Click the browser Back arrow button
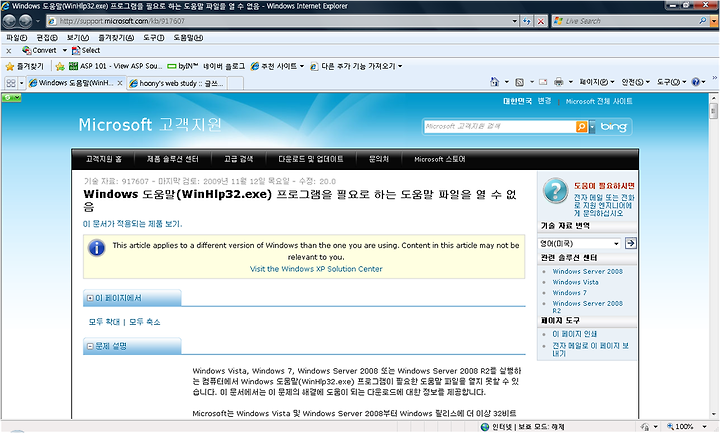Viewport: 720px width, 433px height. 9,21
